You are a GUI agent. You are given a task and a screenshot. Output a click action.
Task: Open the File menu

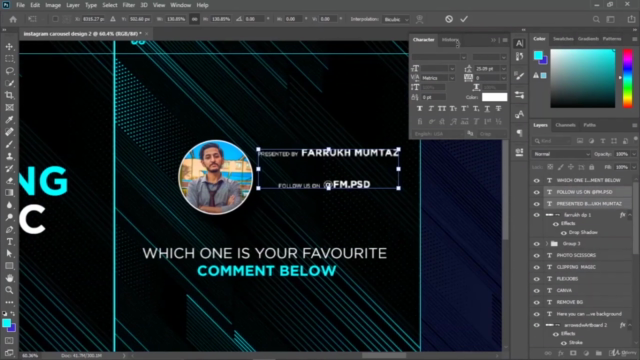pos(20,5)
